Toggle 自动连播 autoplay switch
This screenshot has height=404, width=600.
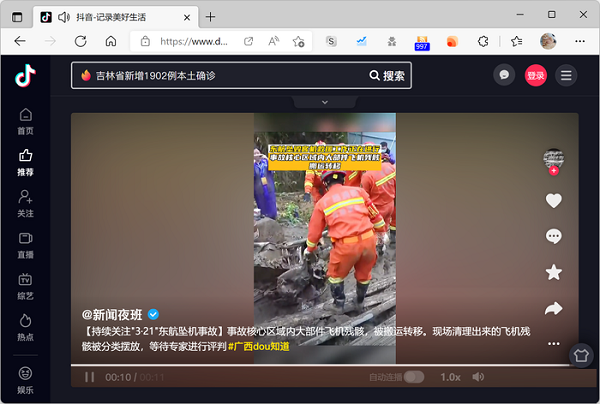[414, 377]
